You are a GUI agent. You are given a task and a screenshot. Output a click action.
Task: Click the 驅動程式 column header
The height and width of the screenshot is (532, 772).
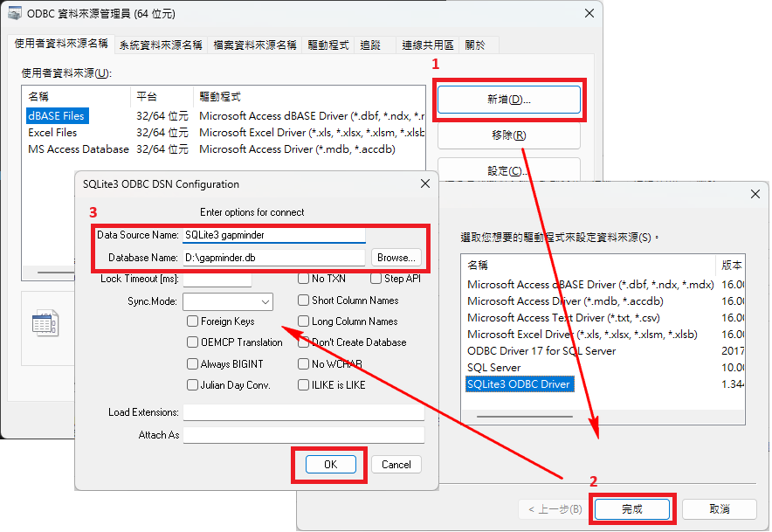tap(309, 97)
